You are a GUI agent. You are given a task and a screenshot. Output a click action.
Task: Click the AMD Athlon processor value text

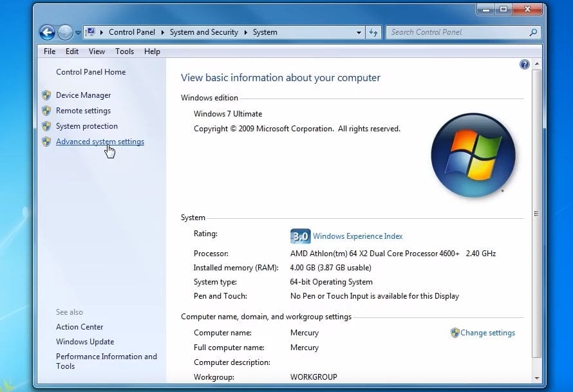tap(393, 254)
